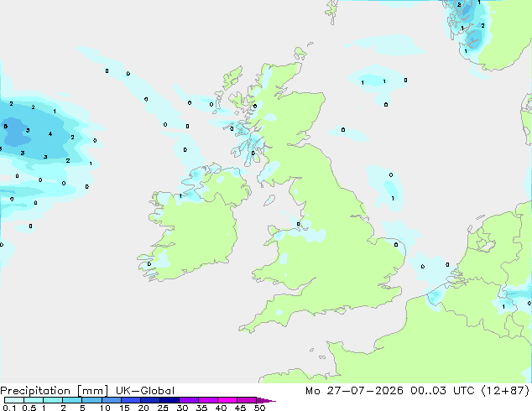Click the '0.1' legend scale value
This screenshot has height=411, width=532.
click(x=9, y=408)
